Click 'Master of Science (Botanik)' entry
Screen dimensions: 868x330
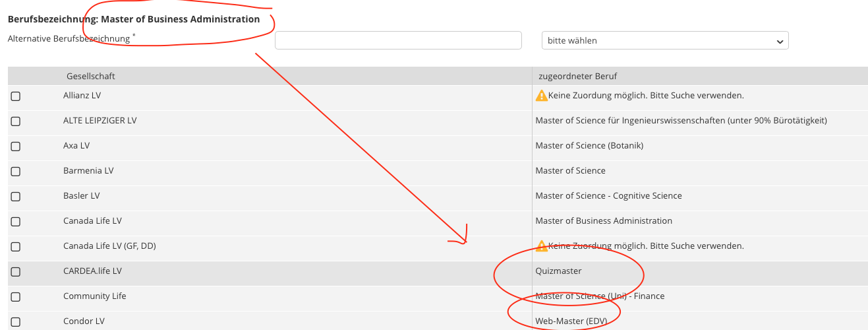pyautogui.click(x=589, y=146)
